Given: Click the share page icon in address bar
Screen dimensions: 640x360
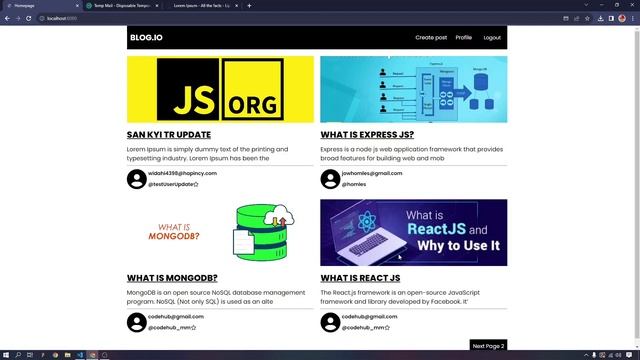Looking at the screenshot, I should click(x=577, y=18).
